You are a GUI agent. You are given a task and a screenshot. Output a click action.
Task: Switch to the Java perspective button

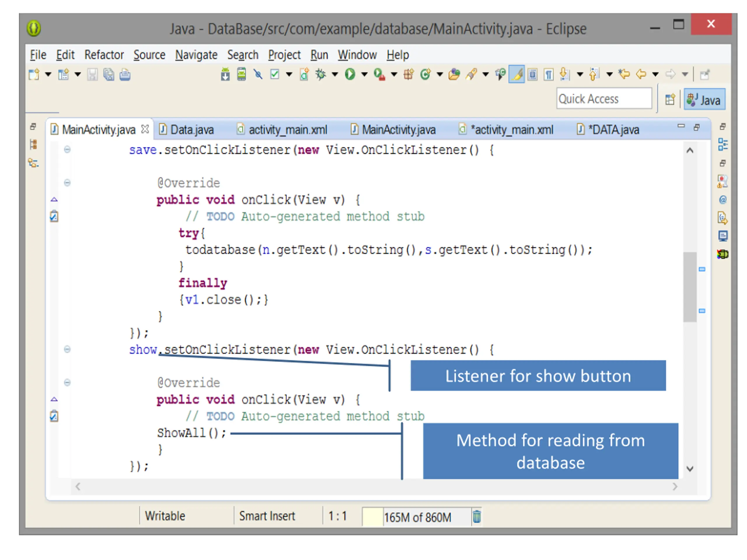704,99
